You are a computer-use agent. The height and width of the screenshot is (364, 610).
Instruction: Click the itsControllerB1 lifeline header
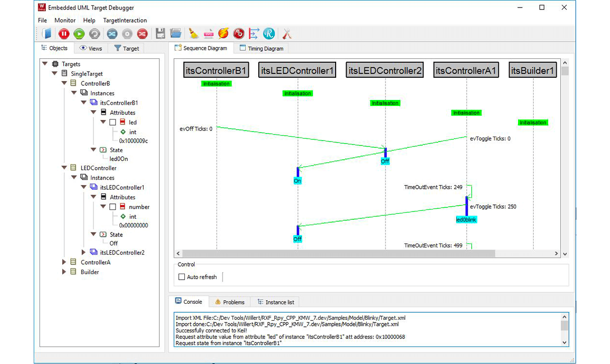pos(216,71)
